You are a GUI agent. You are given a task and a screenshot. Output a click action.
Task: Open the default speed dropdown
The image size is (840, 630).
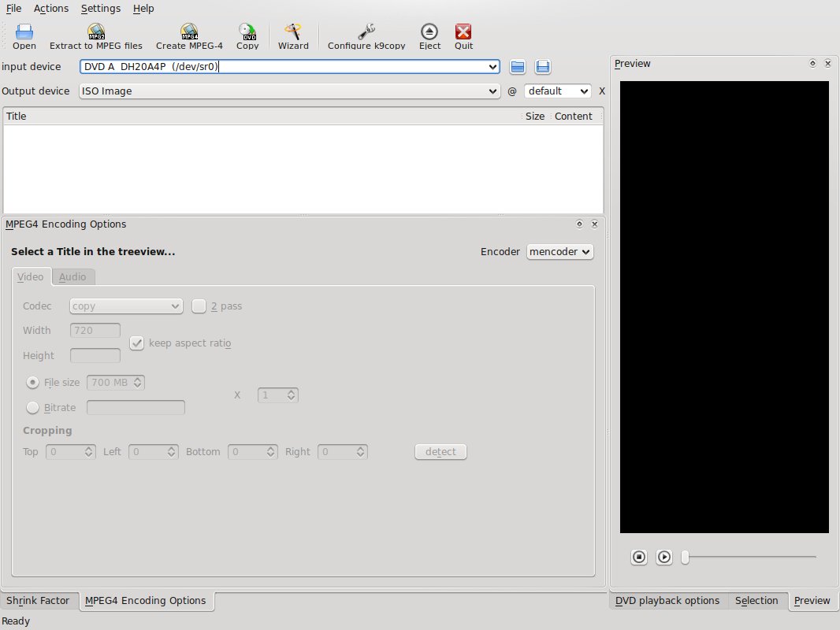tap(557, 91)
